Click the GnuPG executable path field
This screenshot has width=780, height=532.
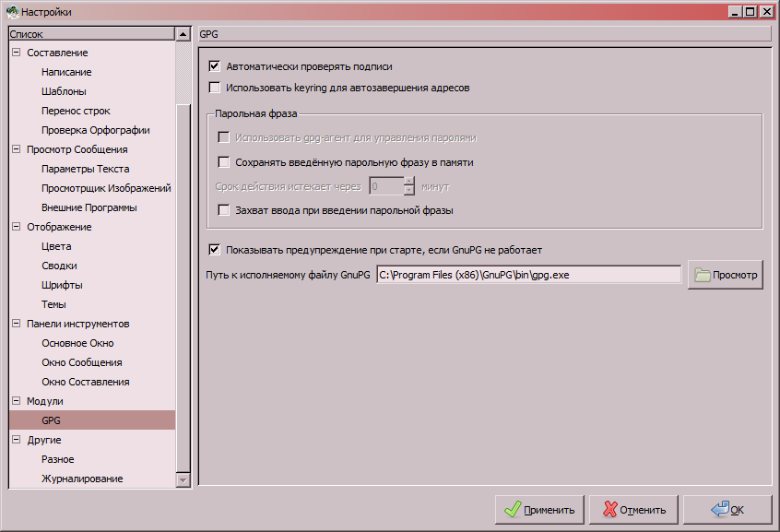[527, 275]
